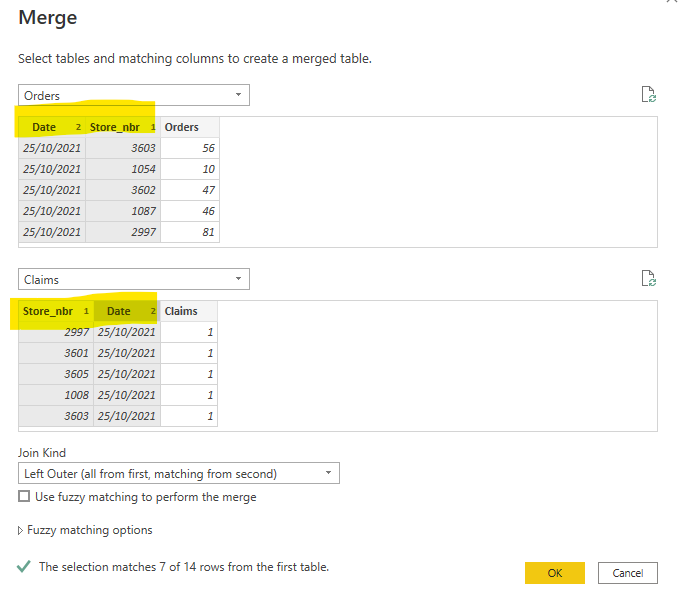Click the orders value 10
The height and width of the screenshot is (605, 683).
pyautogui.click(x=190, y=169)
